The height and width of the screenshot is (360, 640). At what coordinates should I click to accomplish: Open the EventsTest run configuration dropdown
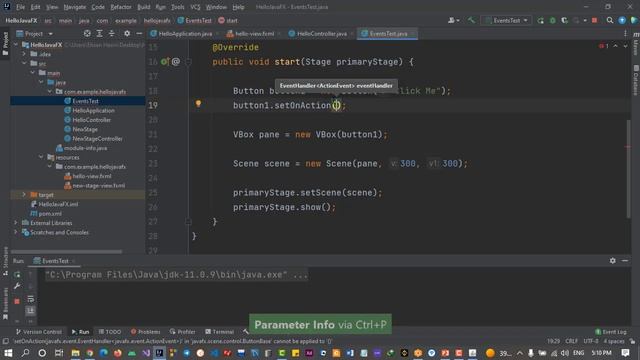[506, 20]
